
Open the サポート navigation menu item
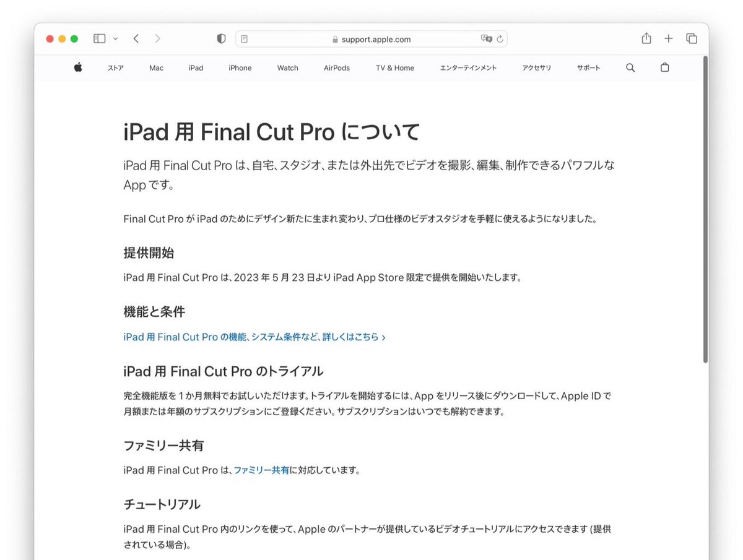pyautogui.click(x=588, y=68)
